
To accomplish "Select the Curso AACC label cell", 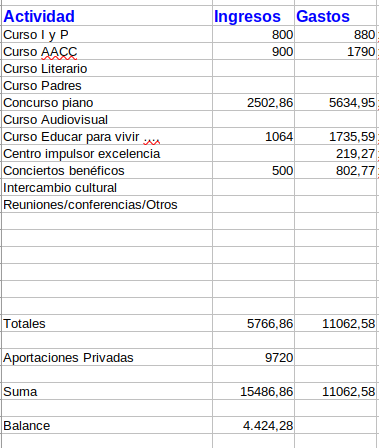I will [107, 51].
